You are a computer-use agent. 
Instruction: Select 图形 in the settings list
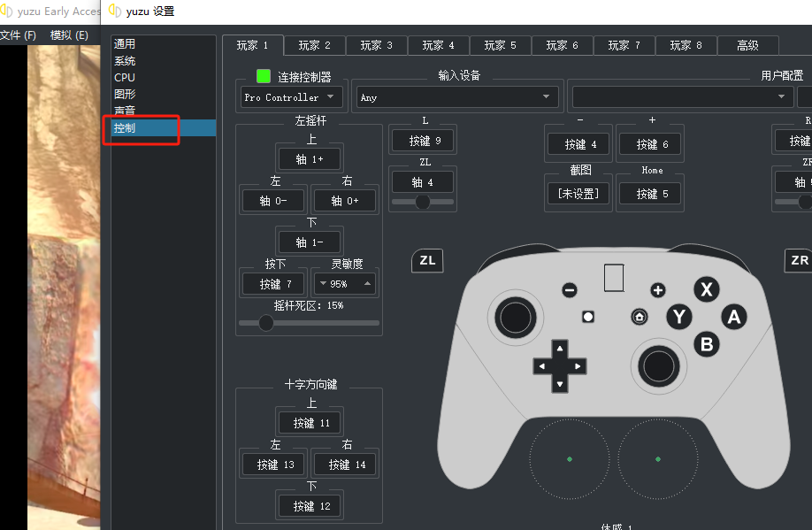coord(125,94)
